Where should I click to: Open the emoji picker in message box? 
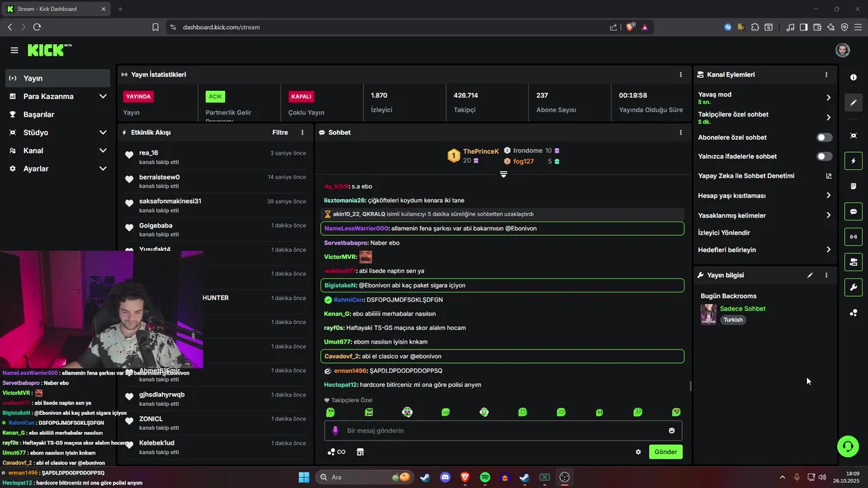click(x=672, y=430)
